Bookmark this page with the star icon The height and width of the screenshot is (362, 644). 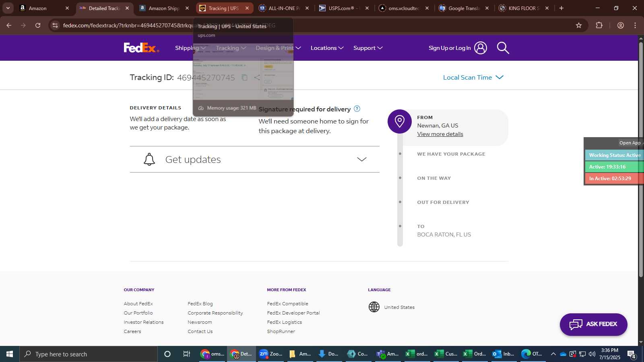click(x=579, y=25)
